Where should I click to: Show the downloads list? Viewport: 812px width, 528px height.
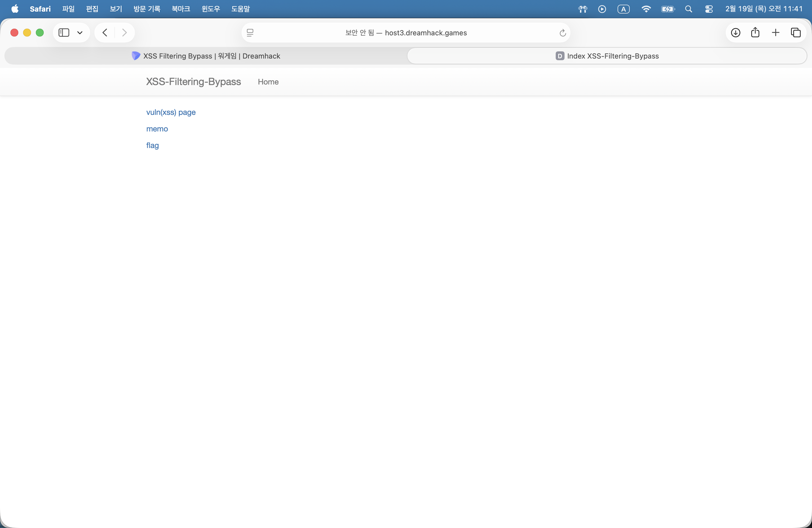735,33
